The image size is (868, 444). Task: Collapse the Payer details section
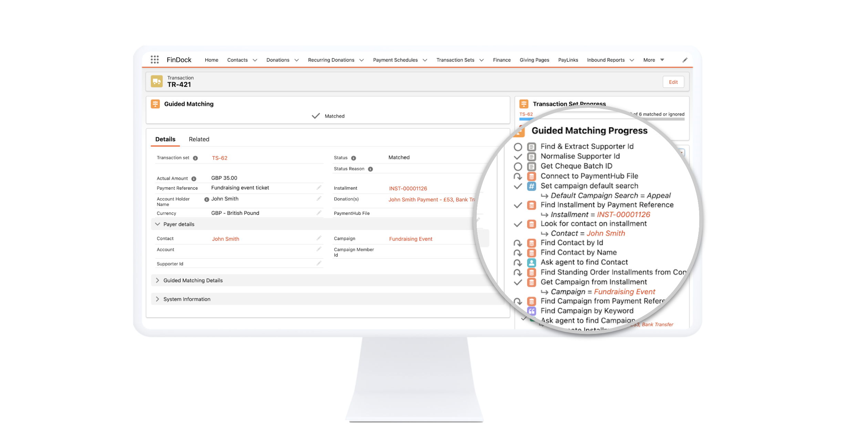coord(157,224)
